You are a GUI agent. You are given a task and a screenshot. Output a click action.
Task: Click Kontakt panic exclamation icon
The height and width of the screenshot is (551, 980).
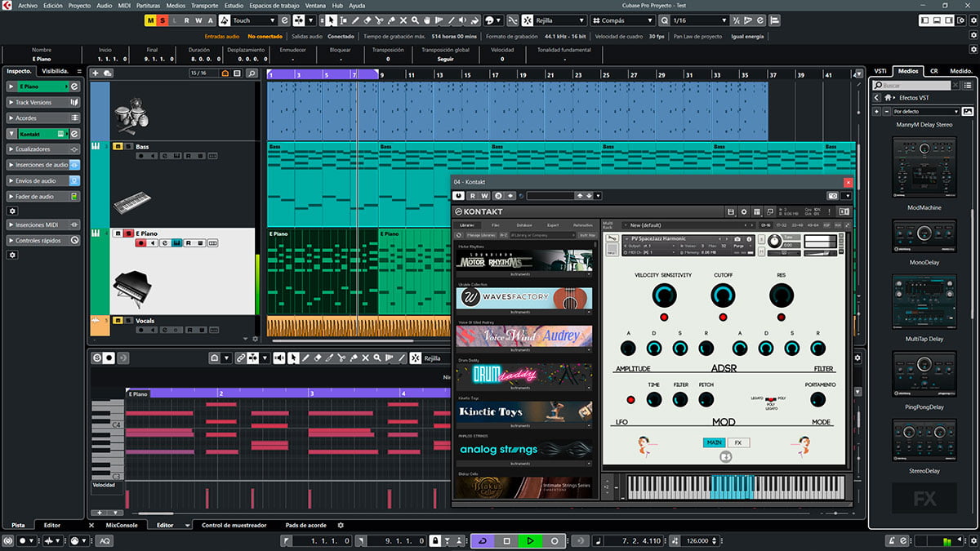click(x=829, y=211)
